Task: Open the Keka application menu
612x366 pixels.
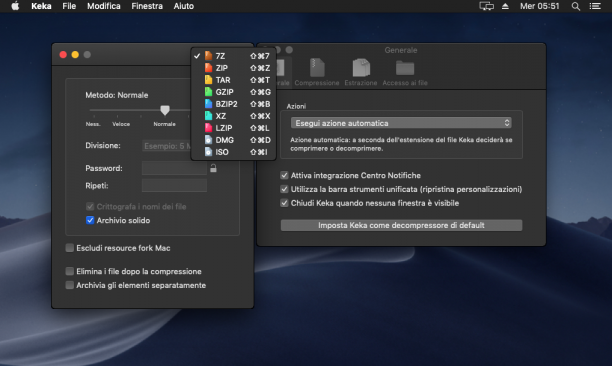Action: (41, 6)
